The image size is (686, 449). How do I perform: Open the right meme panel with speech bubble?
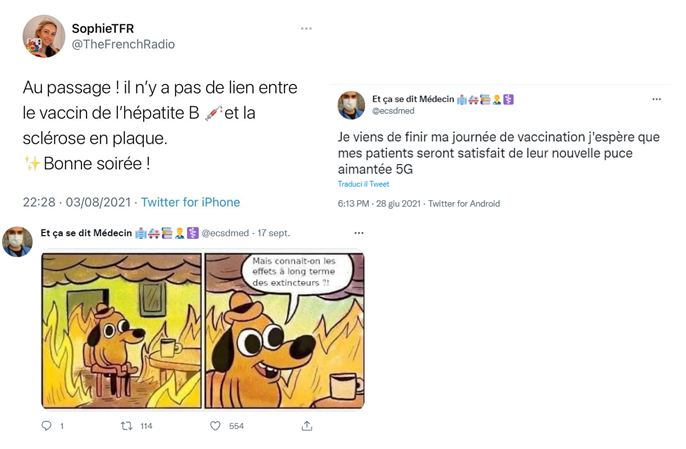click(x=284, y=330)
